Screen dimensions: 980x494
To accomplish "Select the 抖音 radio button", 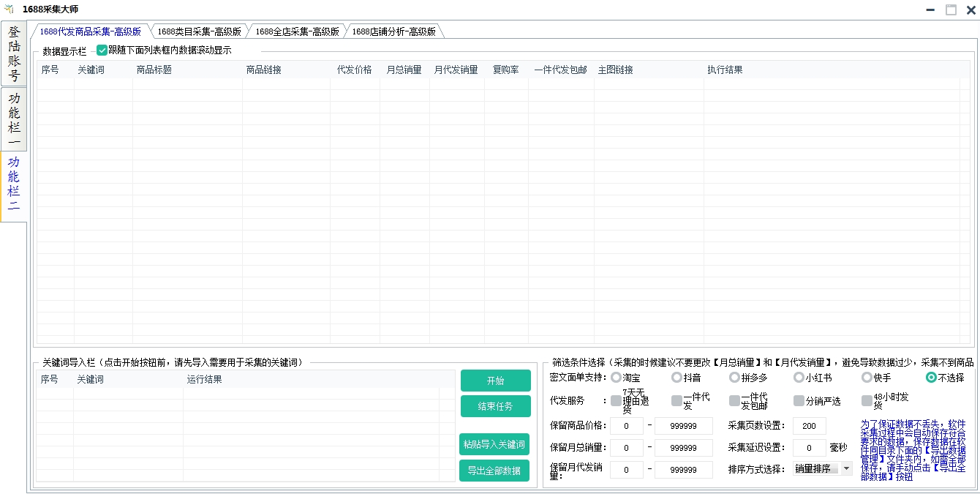I will [676, 378].
